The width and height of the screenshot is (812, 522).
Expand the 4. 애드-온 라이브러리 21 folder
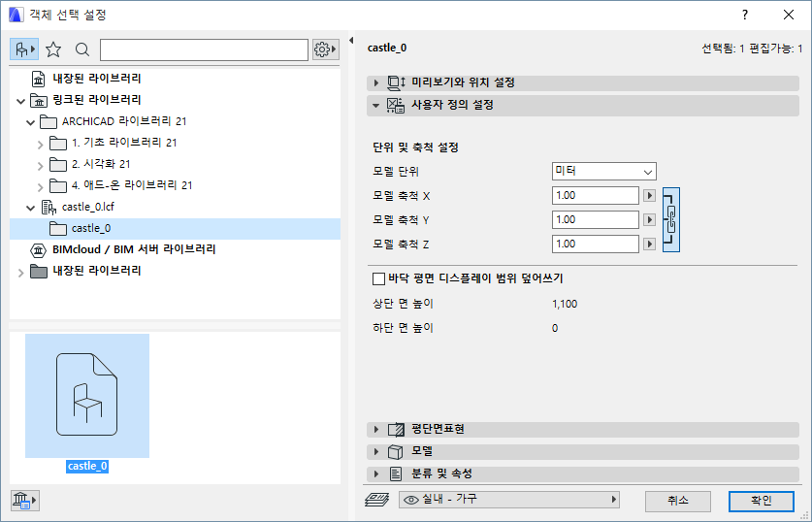click(x=41, y=186)
